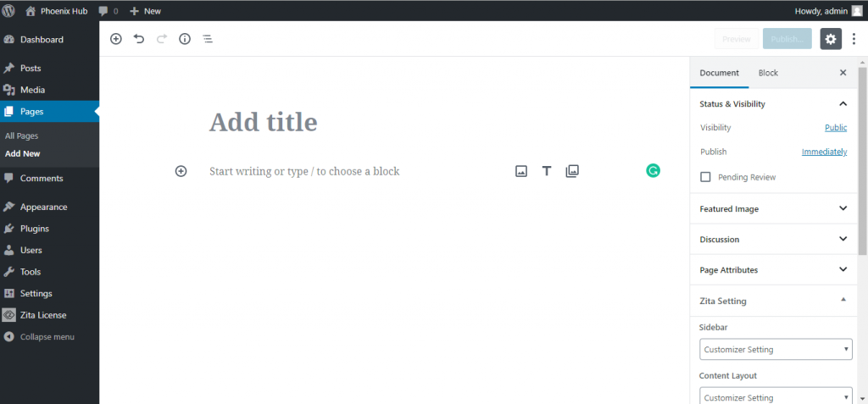The width and height of the screenshot is (868, 404).
Task: Check the Pending Review checkbox
Action: click(706, 177)
